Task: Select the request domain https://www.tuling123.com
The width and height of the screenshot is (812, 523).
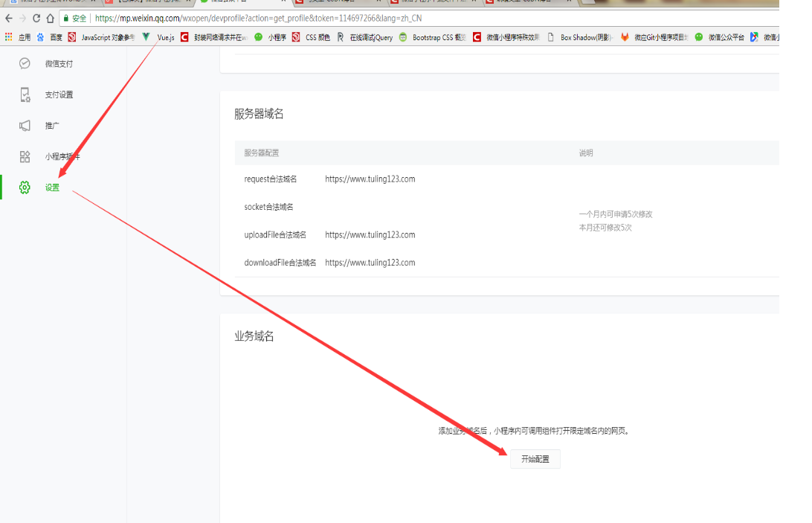Action: click(x=370, y=179)
